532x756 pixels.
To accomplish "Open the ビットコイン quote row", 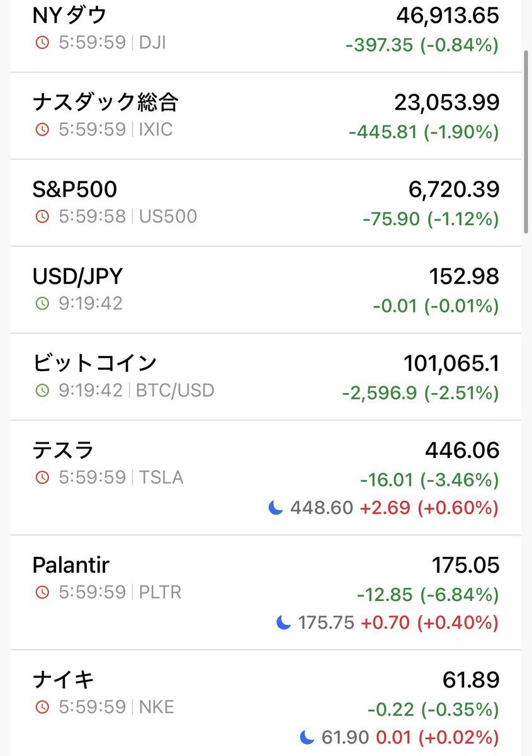I will (x=94, y=363).
